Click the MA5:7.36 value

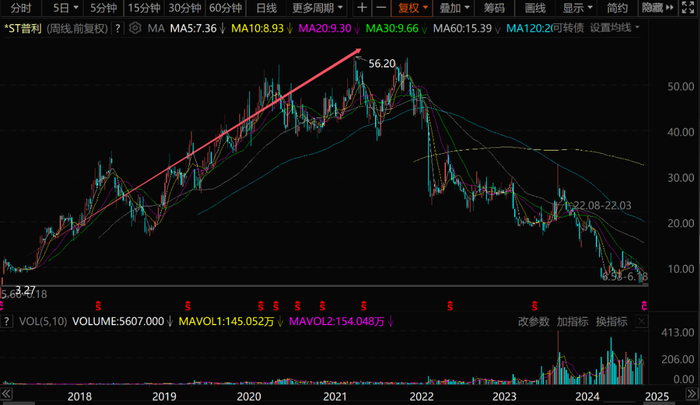193,29
